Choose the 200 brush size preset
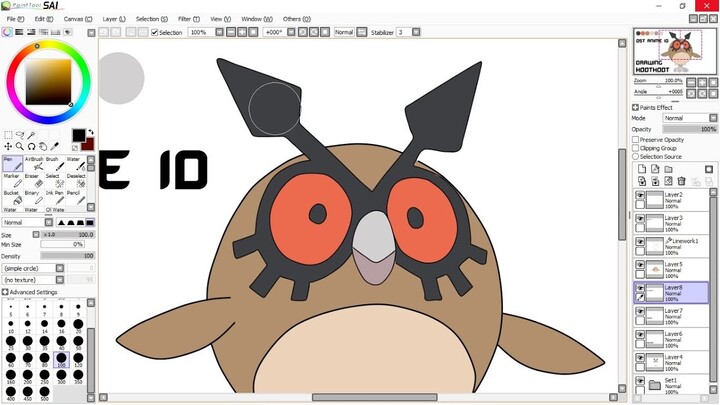 [x=28, y=377]
